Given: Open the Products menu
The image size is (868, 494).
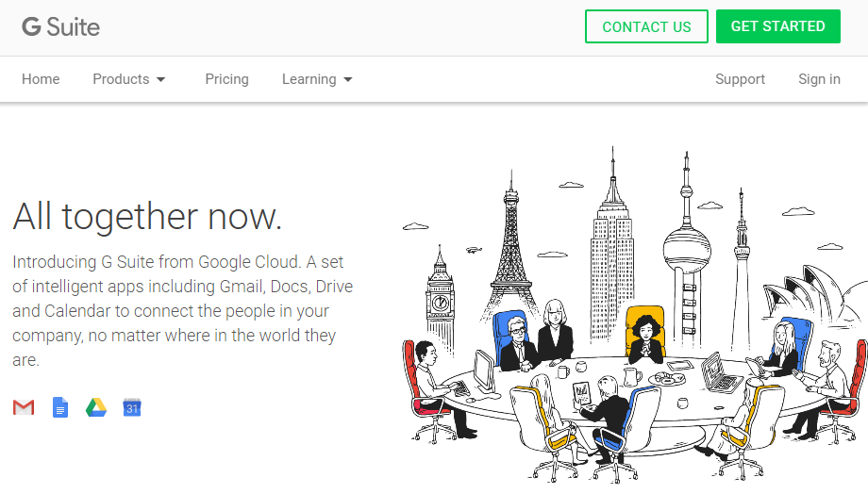Looking at the screenshot, I should [129, 79].
